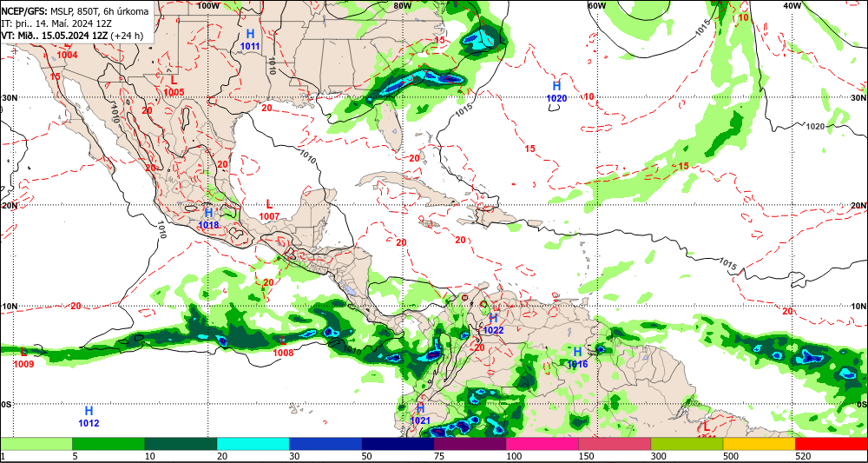Screen dimensions: 868x463
Task: Select the navy 50–75 legend swatch
Action: (398, 444)
